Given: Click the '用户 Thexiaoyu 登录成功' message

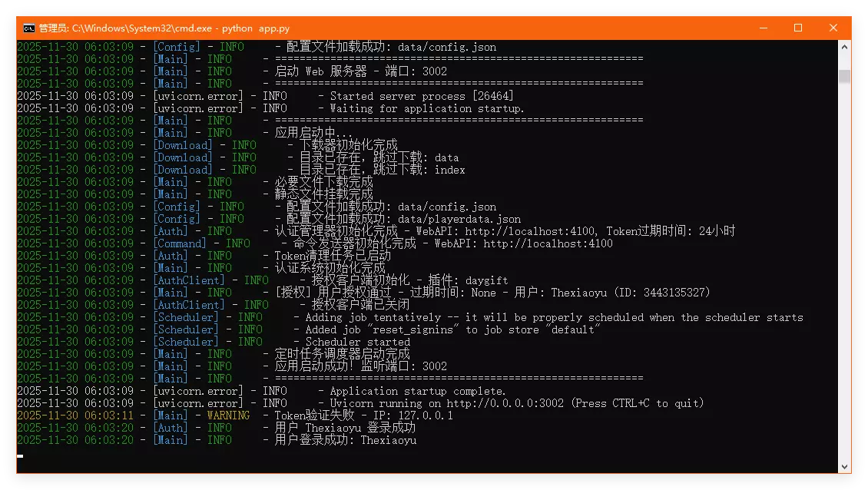Looking at the screenshot, I should pos(345,428).
